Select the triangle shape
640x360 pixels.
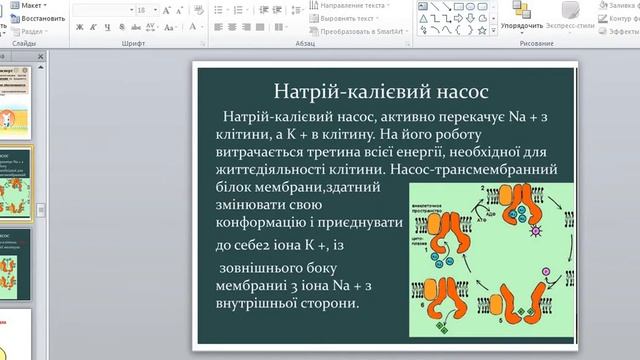pyautogui.click(x=423, y=18)
